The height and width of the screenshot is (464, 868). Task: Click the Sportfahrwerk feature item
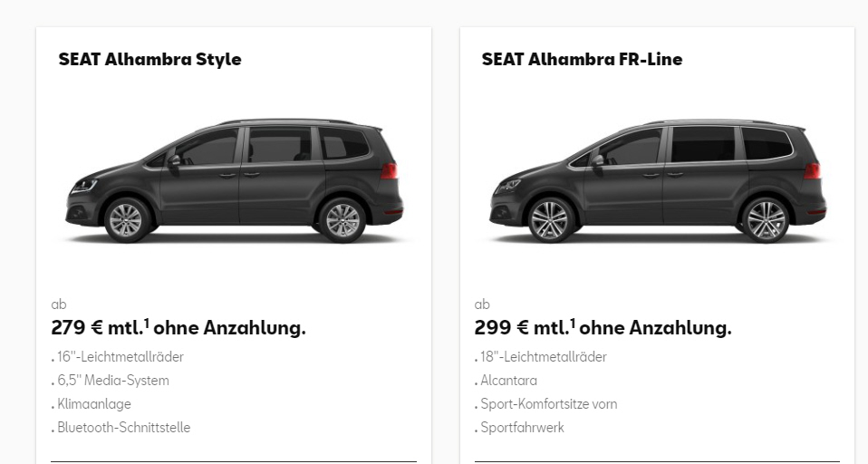coord(522,428)
